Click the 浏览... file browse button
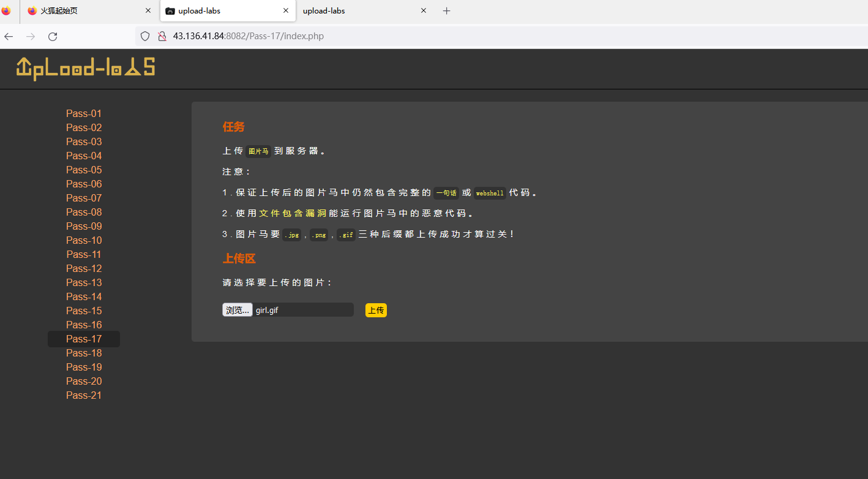This screenshot has width=868, height=479. 238,310
